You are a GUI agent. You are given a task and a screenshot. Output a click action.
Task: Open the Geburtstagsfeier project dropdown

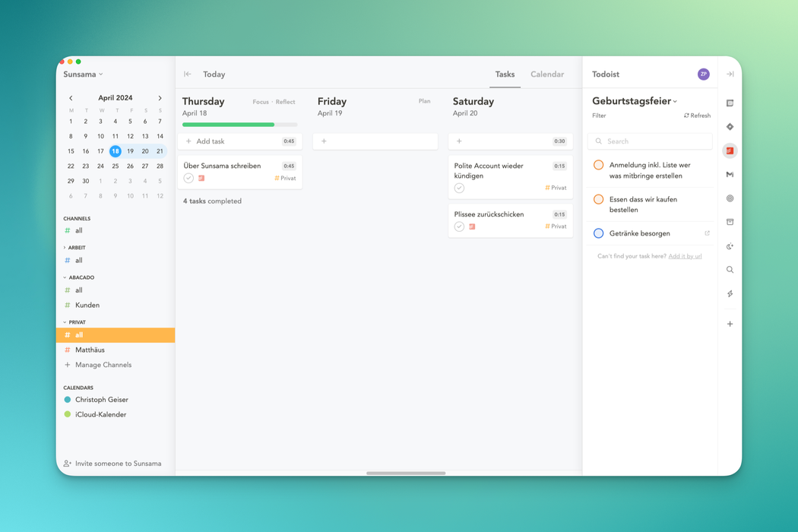point(635,101)
